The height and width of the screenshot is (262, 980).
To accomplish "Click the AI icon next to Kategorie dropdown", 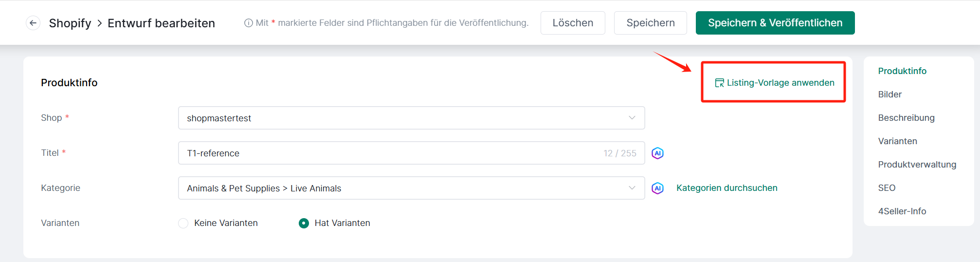I will point(657,188).
